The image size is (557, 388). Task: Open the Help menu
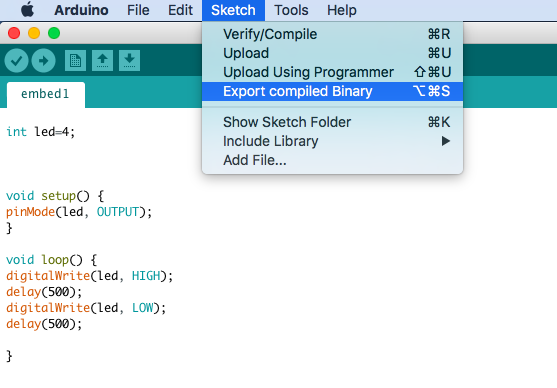point(342,10)
